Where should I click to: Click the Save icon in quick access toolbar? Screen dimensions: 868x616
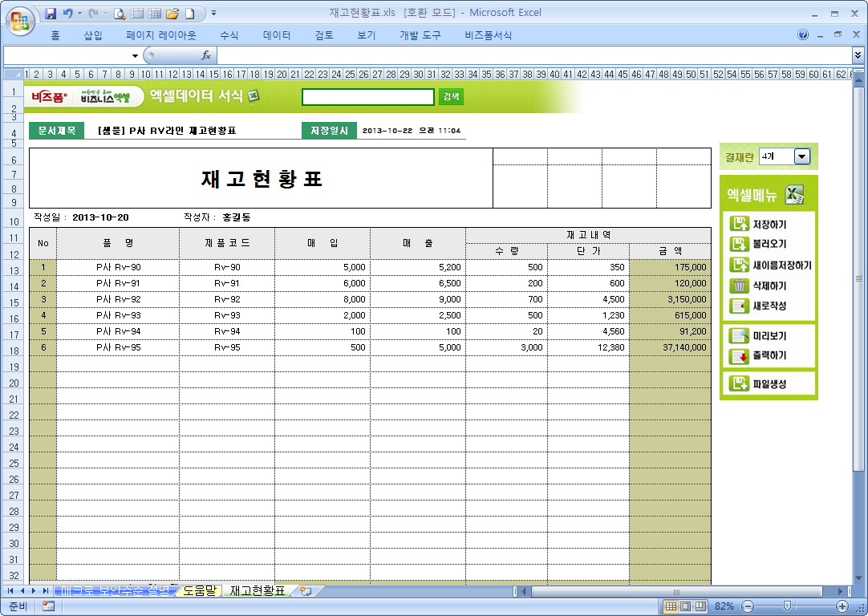pyautogui.click(x=51, y=14)
